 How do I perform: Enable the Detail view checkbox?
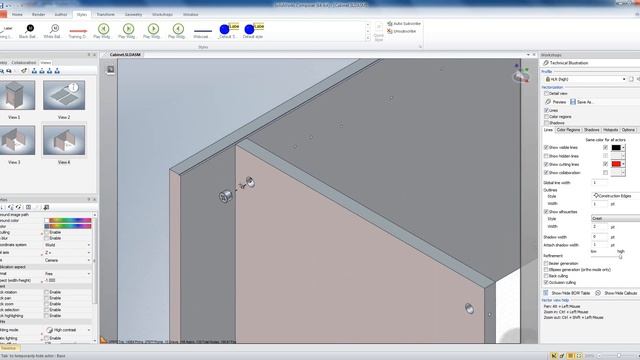pyautogui.click(x=546, y=93)
